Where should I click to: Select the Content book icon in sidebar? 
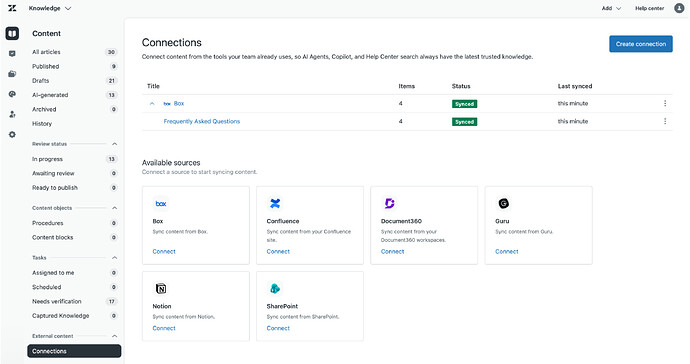(x=12, y=33)
